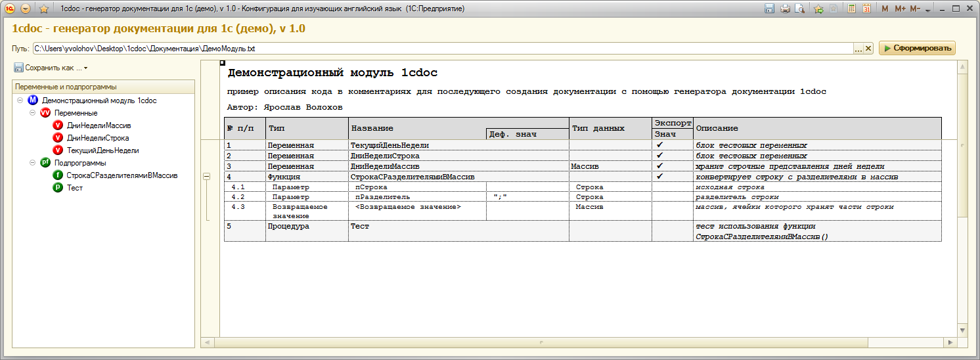The width and height of the screenshot is (980, 360).
Task: Open the favorites star in the title bar
Action: click(x=44, y=9)
